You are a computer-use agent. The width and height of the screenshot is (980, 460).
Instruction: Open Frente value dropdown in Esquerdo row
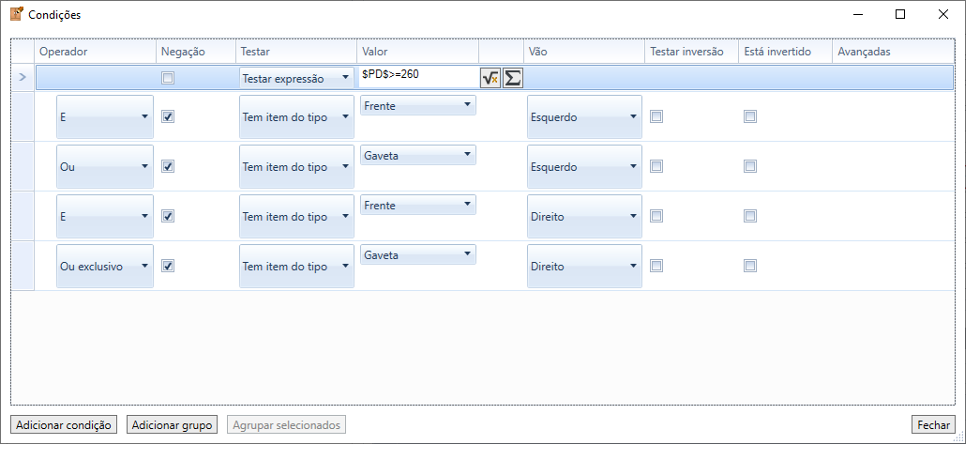[x=418, y=105]
